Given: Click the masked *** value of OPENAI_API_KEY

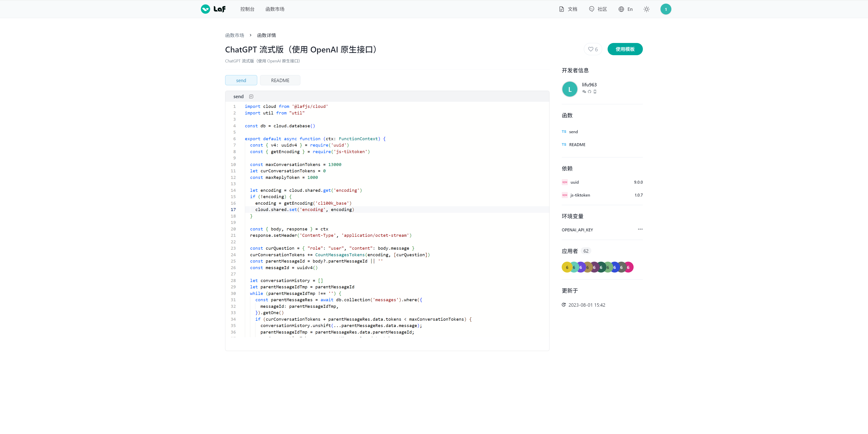Looking at the screenshot, I should [640, 229].
